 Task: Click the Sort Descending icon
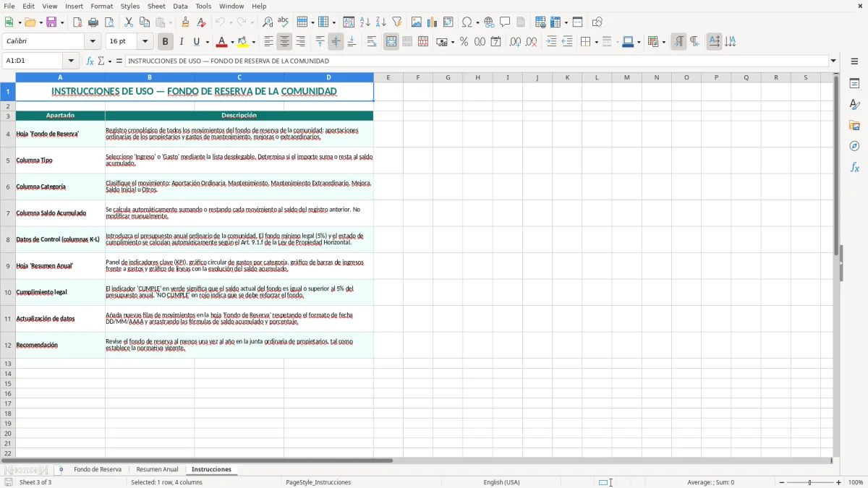(381, 22)
